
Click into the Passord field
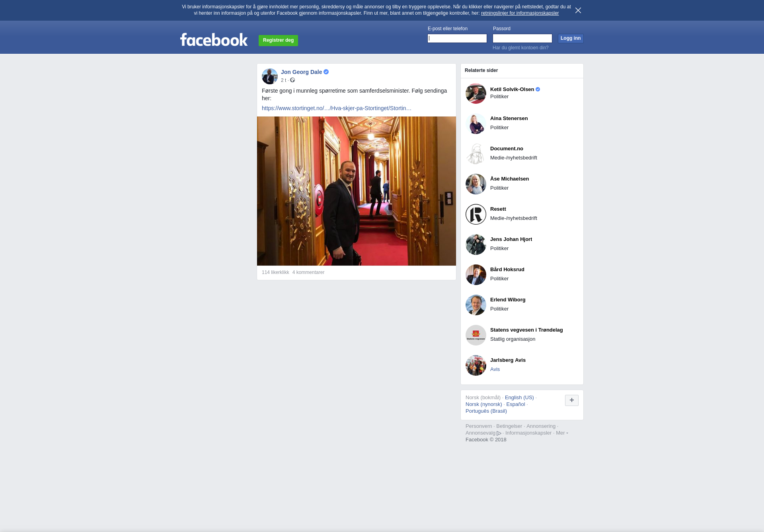pyautogui.click(x=522, y=39)
